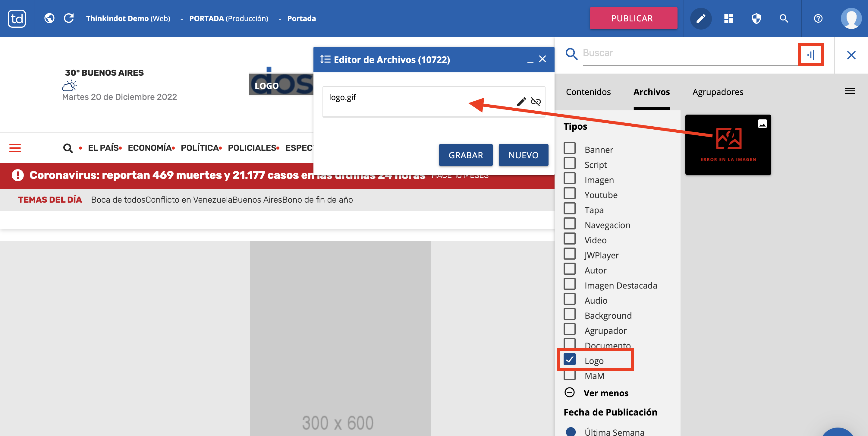Image resolution: width=868 pixels, height=436 pixels.
Task: Reload the page with the refresh icon
Action: point(69,18)
